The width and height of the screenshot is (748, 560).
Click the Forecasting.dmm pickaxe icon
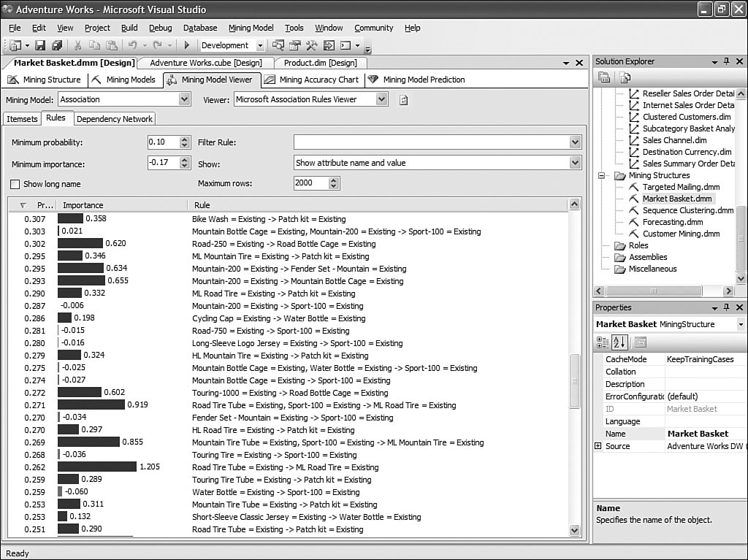[x=634, y=222]
